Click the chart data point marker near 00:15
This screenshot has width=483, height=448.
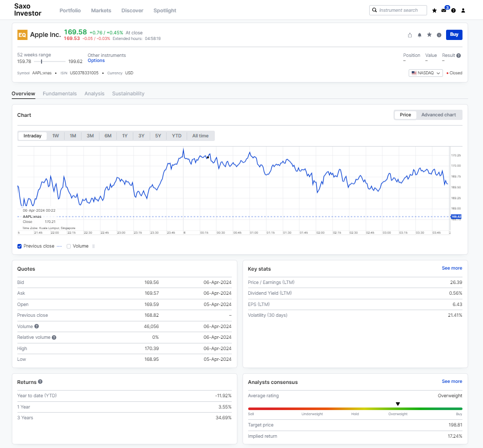click(208, 157)
